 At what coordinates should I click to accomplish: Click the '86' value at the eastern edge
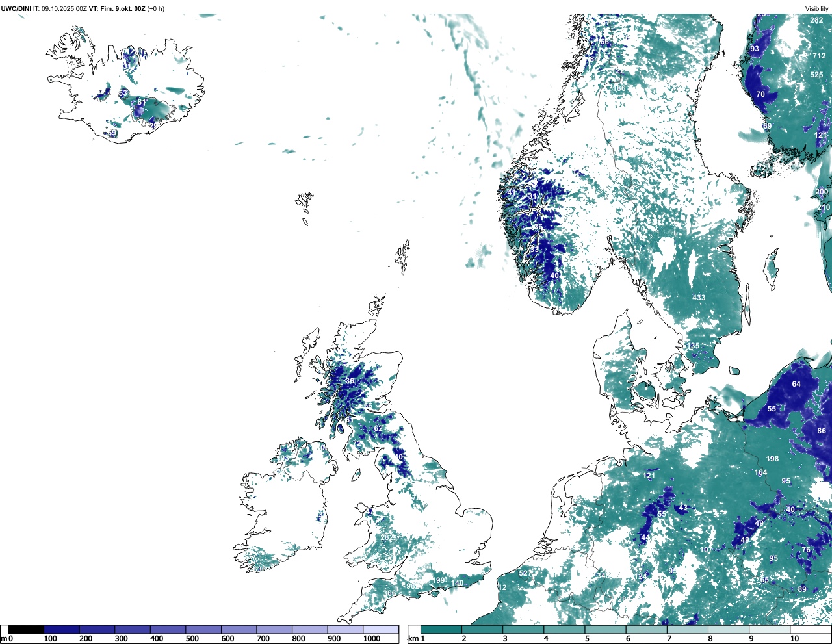[822, 431]
